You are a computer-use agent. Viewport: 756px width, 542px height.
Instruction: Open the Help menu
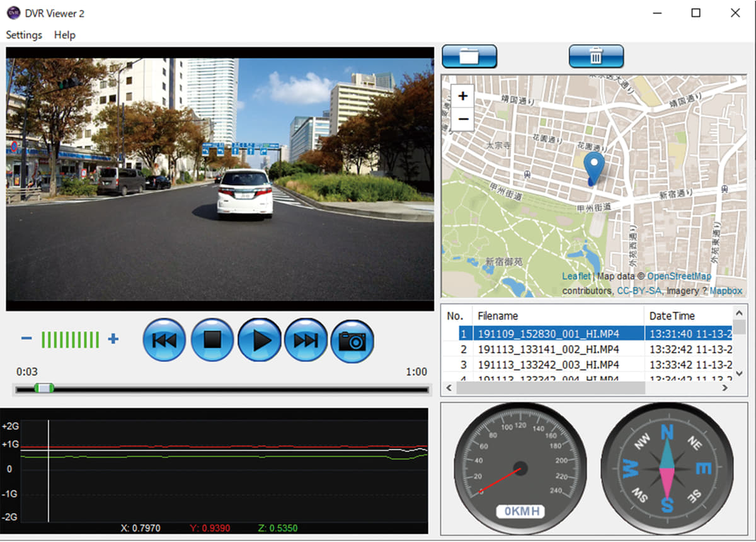pos(65,35)
